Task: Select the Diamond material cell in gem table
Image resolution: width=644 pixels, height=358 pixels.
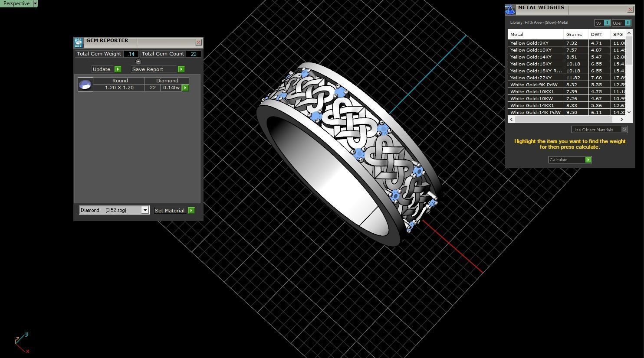Action: [x=167, y=81]
